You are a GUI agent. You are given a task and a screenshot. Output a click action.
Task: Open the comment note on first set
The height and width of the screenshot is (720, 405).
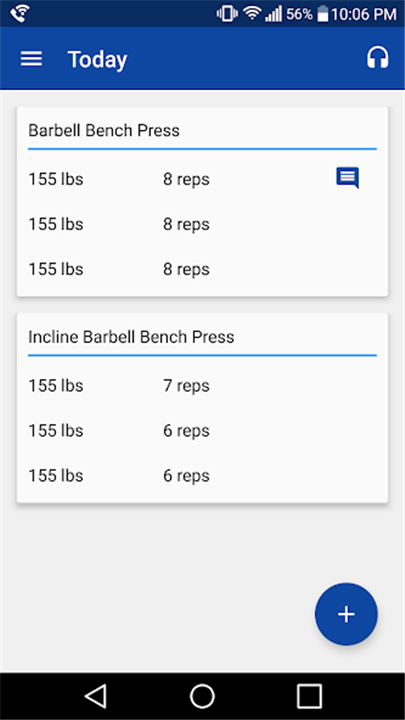[348, 178]
